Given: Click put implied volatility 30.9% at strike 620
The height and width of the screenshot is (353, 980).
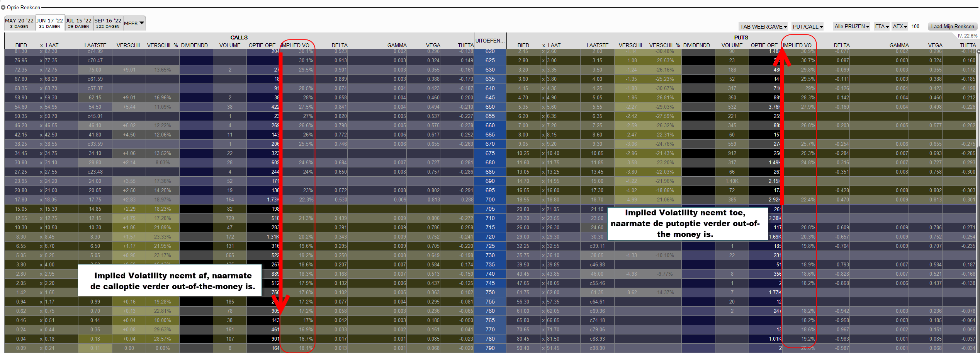Looking at the screenshot, I should click(807, 51).
